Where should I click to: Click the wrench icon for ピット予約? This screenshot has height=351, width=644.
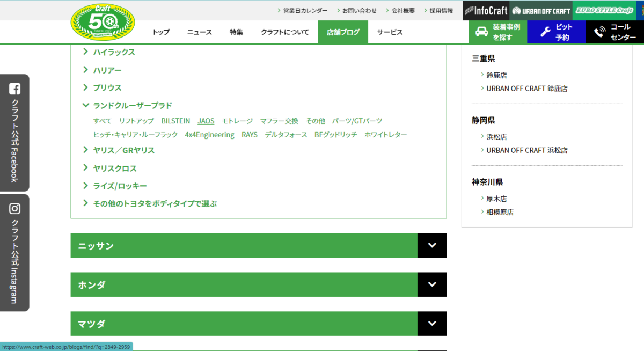(545, 32)
